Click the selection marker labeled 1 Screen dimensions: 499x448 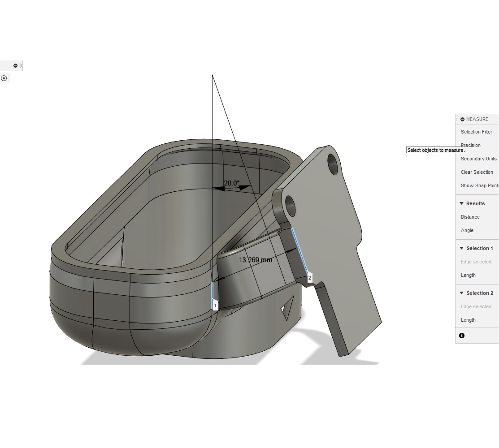click(x=215, y=305)
